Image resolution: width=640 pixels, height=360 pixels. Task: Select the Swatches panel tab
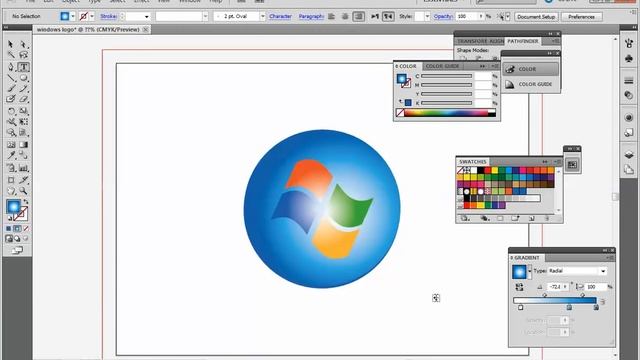tap(473, 162)
